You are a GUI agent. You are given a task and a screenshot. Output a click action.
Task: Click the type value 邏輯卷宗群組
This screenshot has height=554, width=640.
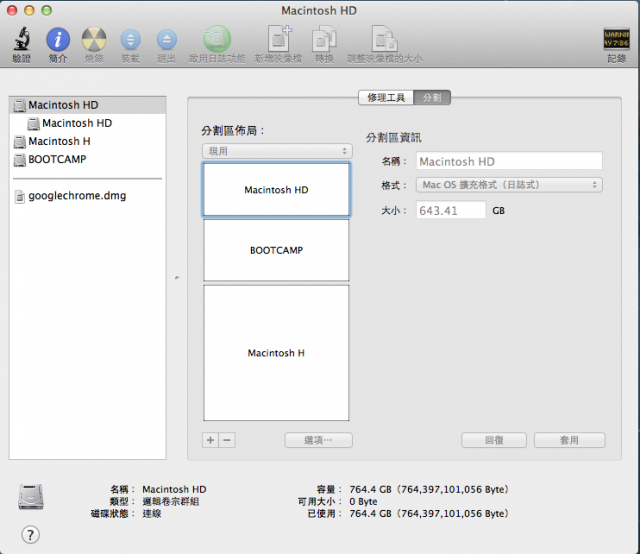(x=171, y=501)
